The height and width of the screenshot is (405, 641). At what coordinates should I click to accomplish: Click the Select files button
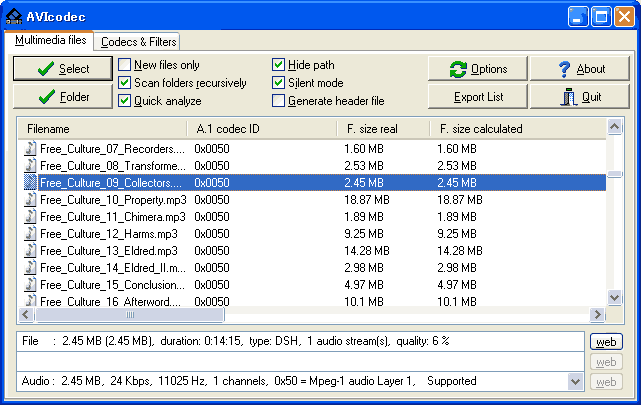point(63,69)
